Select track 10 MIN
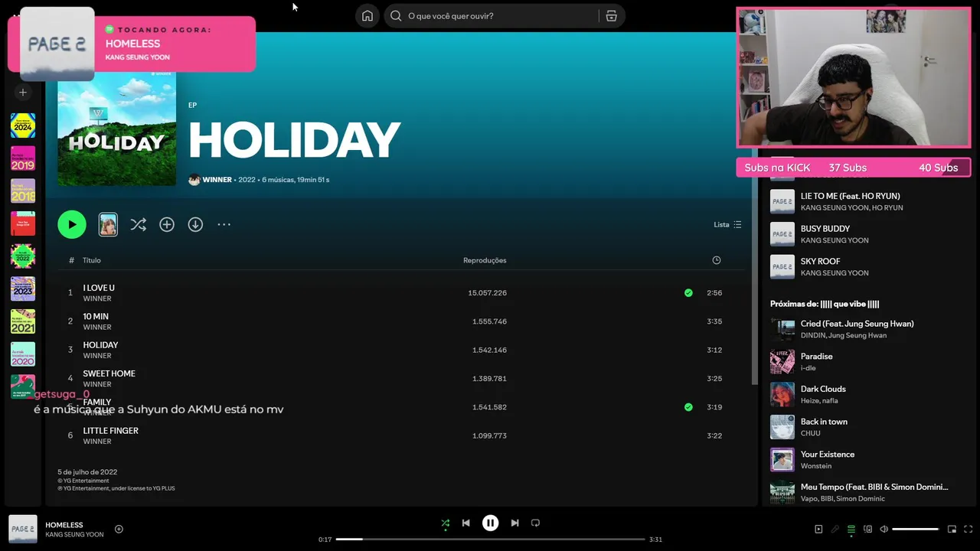The image size is (980, 551). [96, 316]
